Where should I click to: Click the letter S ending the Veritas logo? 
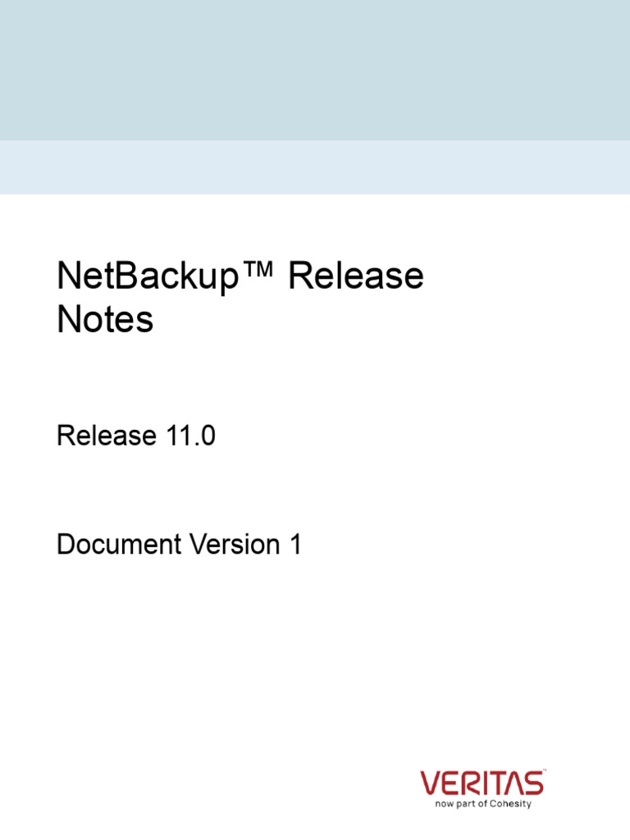coord(535,783)
